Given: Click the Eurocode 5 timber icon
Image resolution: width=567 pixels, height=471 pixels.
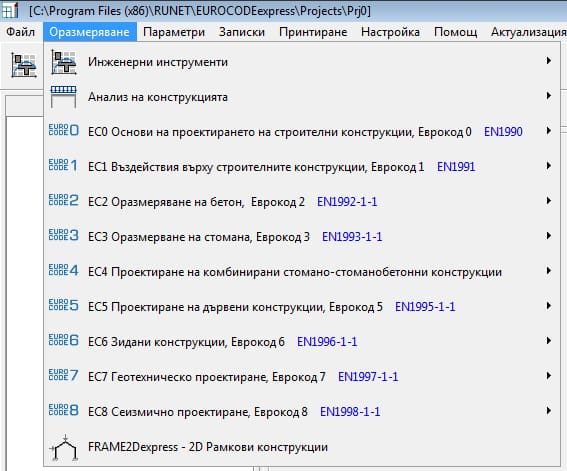Looking at the screenshot, I should click(64, 305).
